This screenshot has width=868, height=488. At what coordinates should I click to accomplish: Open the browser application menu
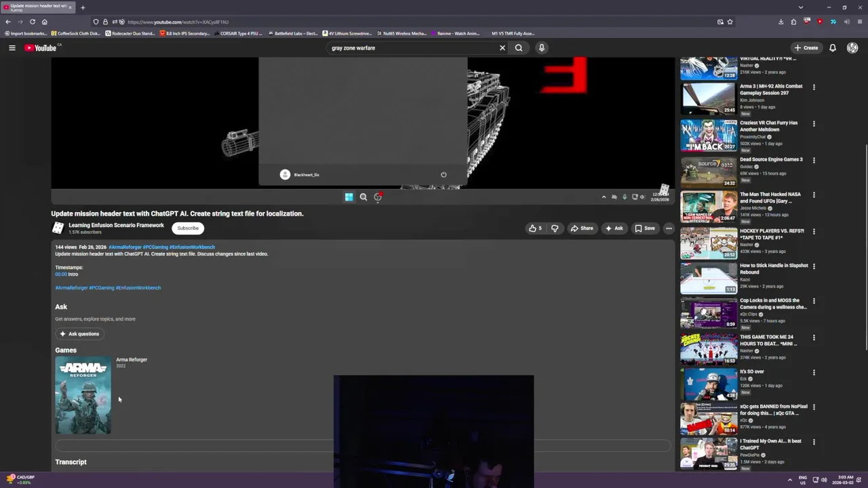click(860, 22)
